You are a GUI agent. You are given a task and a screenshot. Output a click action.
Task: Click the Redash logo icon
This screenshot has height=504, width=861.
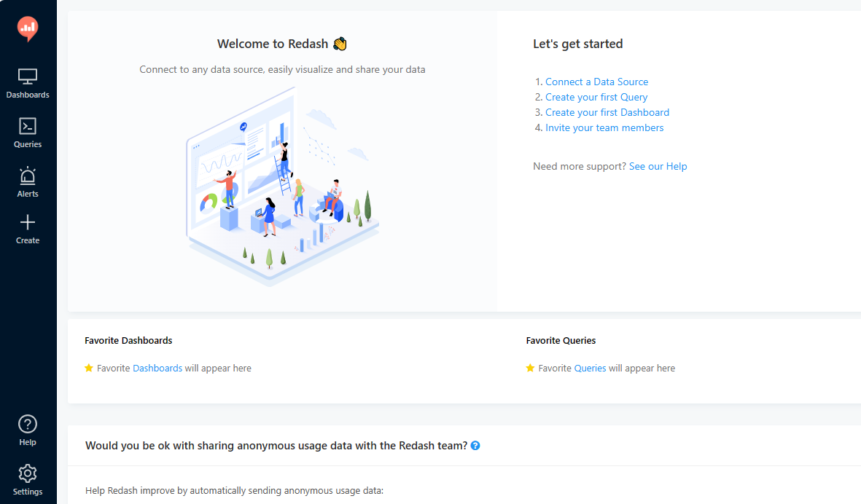28,28
